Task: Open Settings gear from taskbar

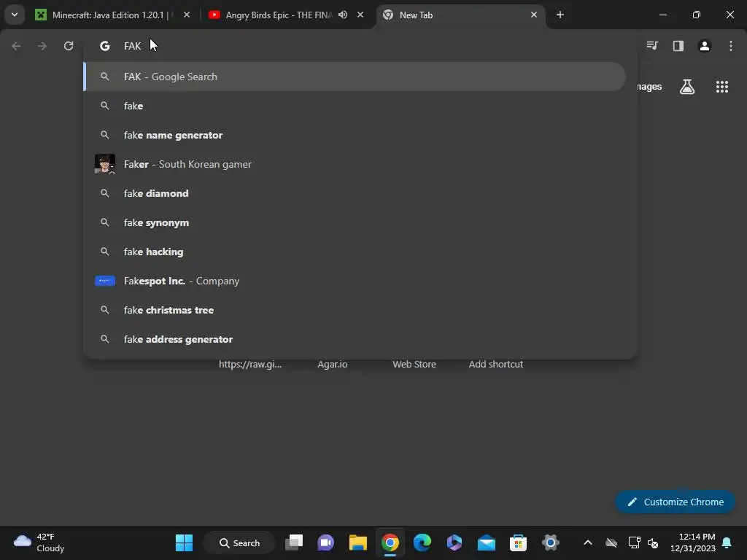Action: pos(550,542)
